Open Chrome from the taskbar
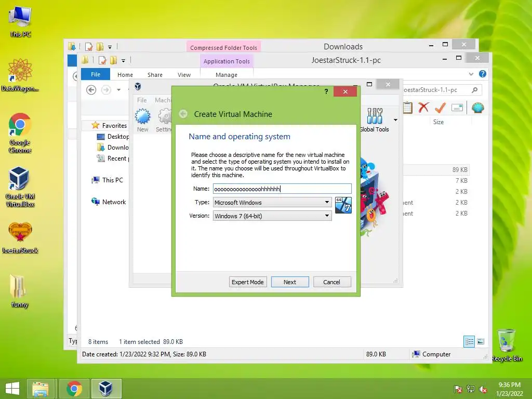The height and width of the screenshot is (399, 532). pos(74,389)
